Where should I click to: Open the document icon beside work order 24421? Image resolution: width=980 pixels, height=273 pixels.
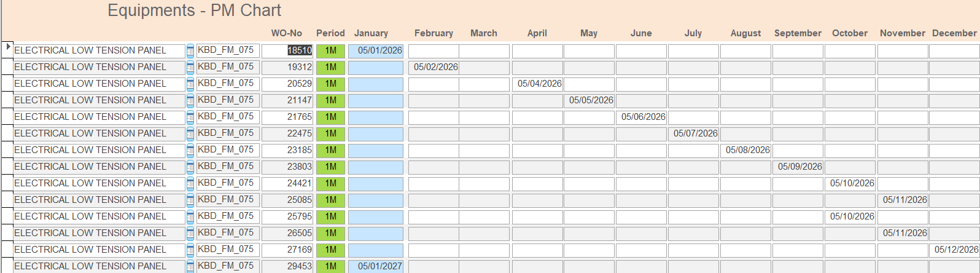point(190,184)
